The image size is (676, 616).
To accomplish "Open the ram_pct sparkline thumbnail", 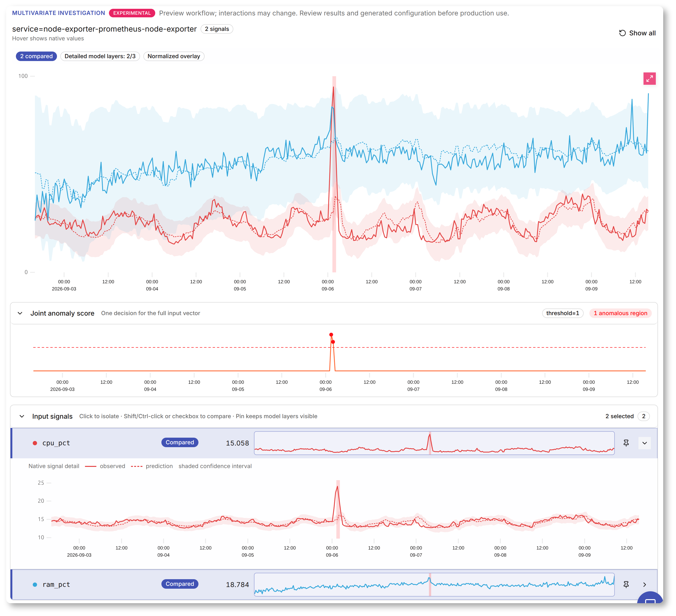I will 434,584.
